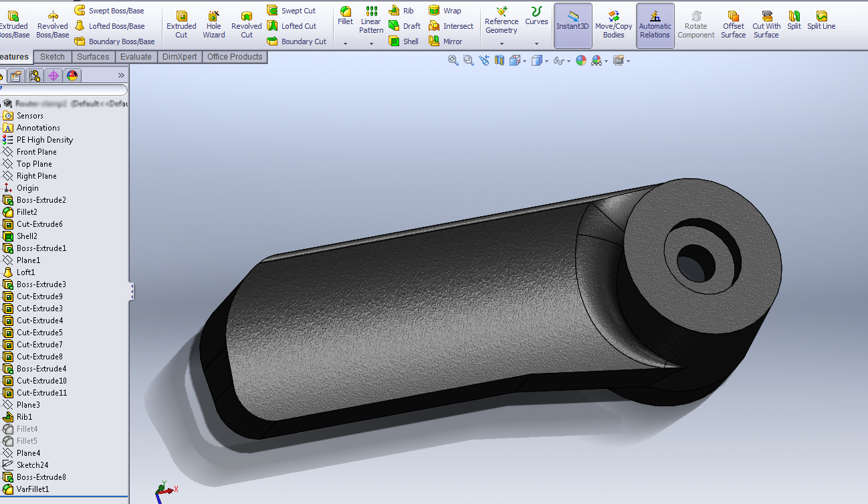Switch to the Office Products tab

[x=235, y=57]
